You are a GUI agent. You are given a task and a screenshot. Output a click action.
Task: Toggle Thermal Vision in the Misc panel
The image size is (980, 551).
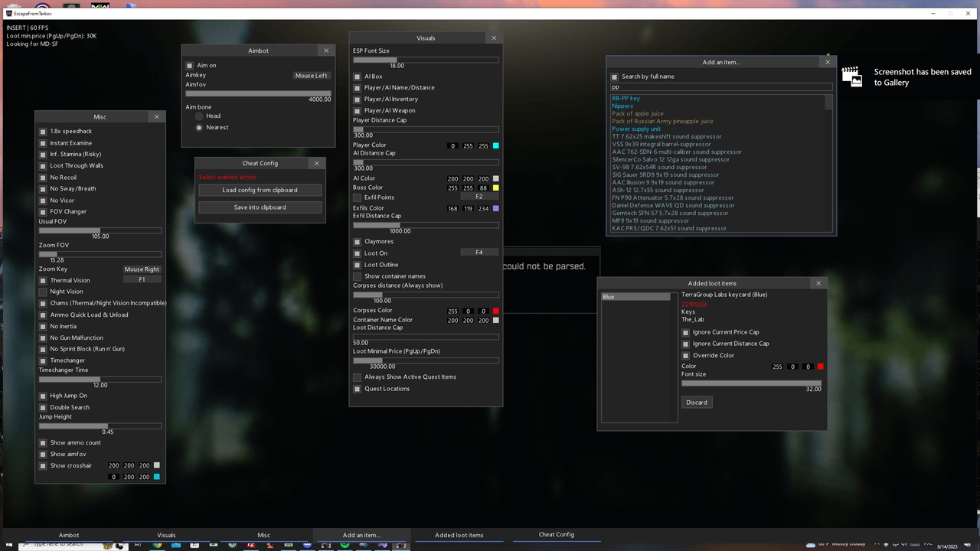43,280
